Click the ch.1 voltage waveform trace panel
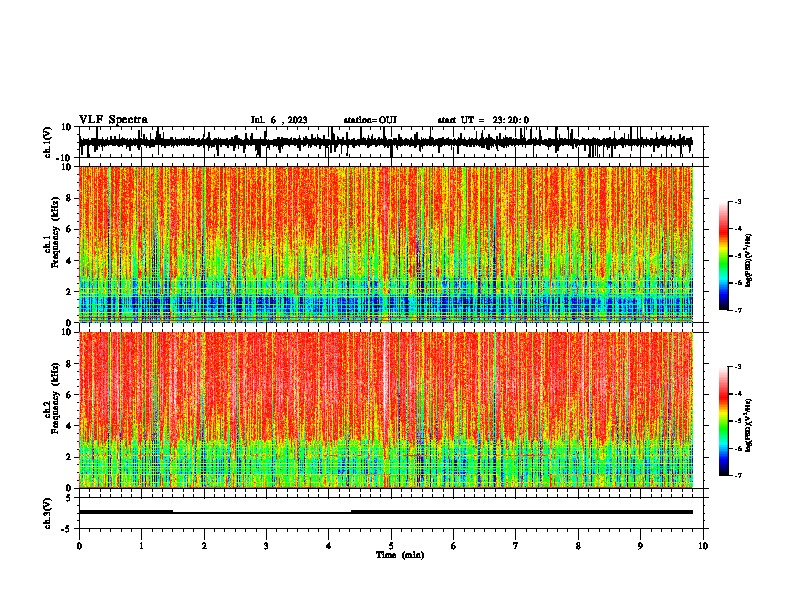 (391, 142)
